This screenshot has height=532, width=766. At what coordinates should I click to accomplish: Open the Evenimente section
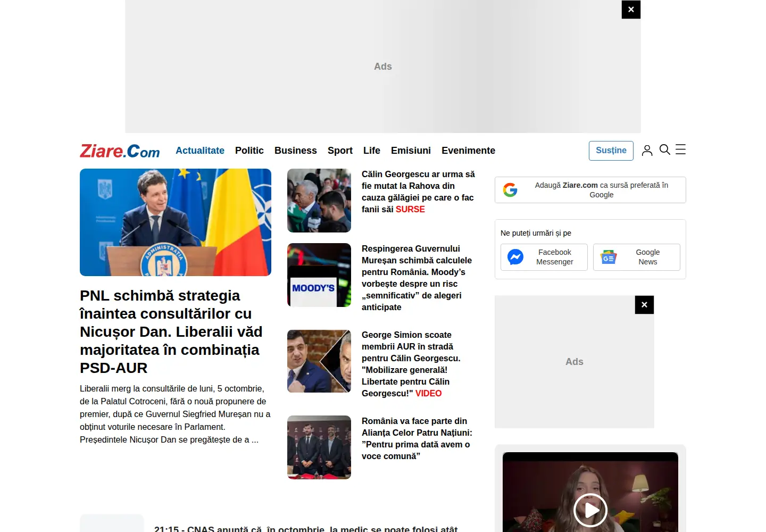pyautogui.click(x=468, y=151)
